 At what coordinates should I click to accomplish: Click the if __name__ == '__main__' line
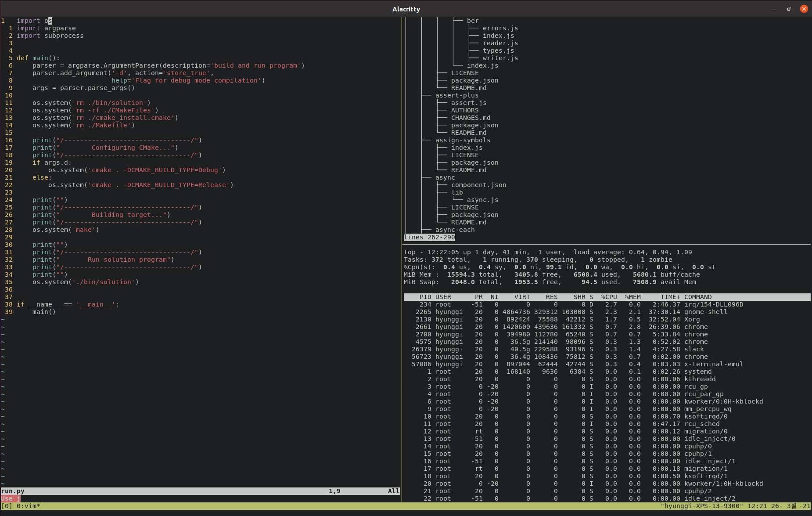[68, 304]
